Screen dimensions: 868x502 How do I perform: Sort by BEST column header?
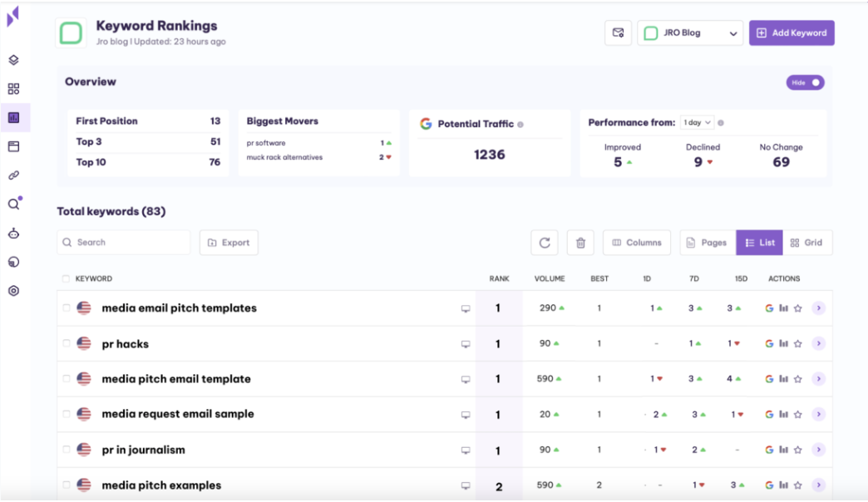coord(599,278)
